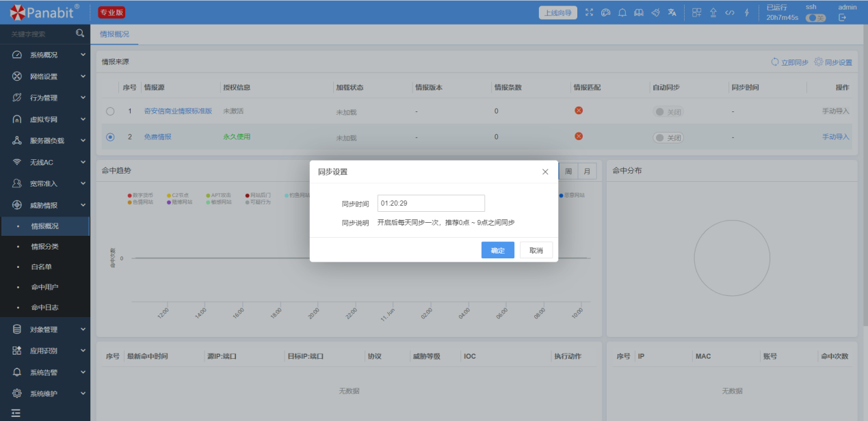Click the admin logout icon
The image size is (868, 421).
pos(843,18)
